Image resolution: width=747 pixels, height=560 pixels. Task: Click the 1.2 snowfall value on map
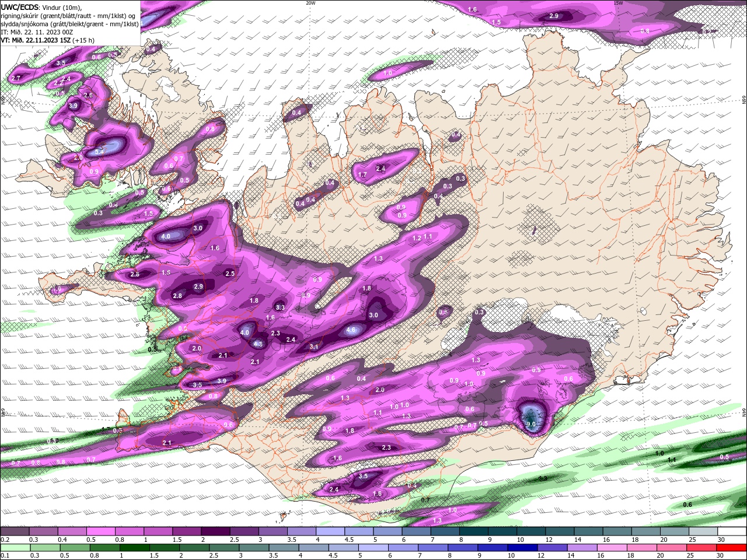pyautogui.click(x=417, y=239)
